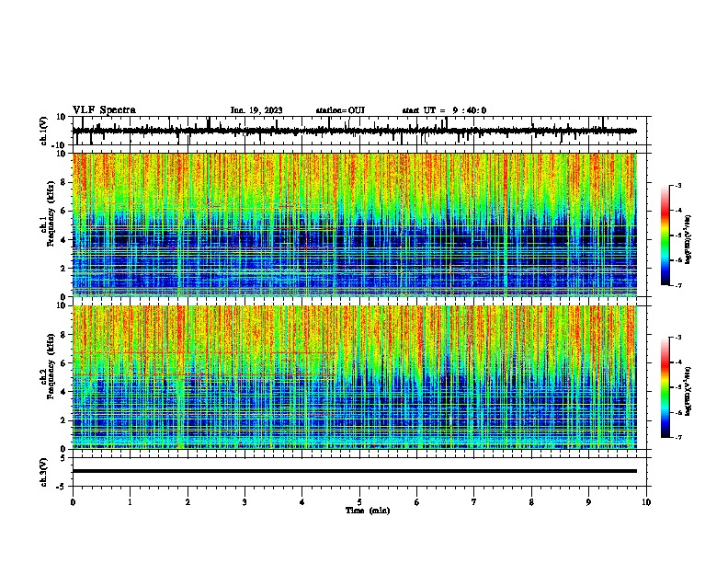Click the "6" kHz tick on ch.2 frequency axis
Screen dimensions: 728x563
[x=63, y=363]
